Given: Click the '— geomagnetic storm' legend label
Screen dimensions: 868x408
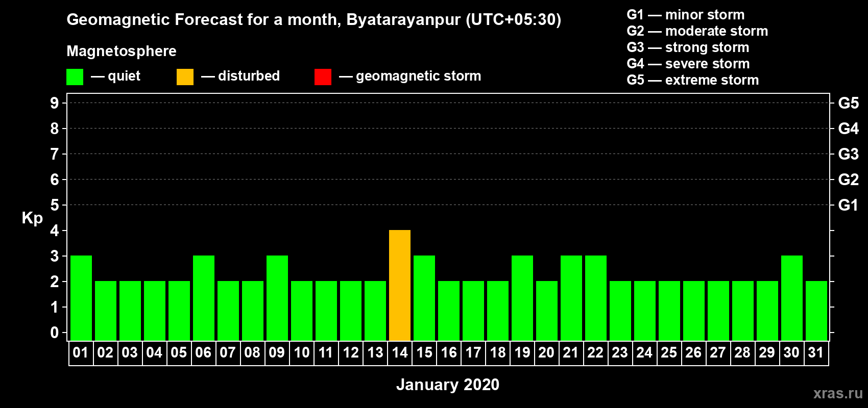Looking at the screenshot, I should pos(410,76).
